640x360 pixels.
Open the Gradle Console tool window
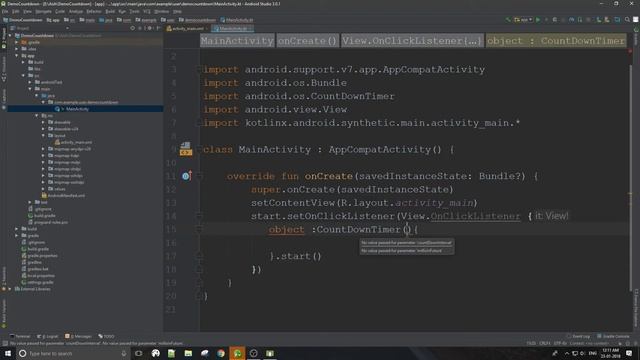click(x=613, y=336)
